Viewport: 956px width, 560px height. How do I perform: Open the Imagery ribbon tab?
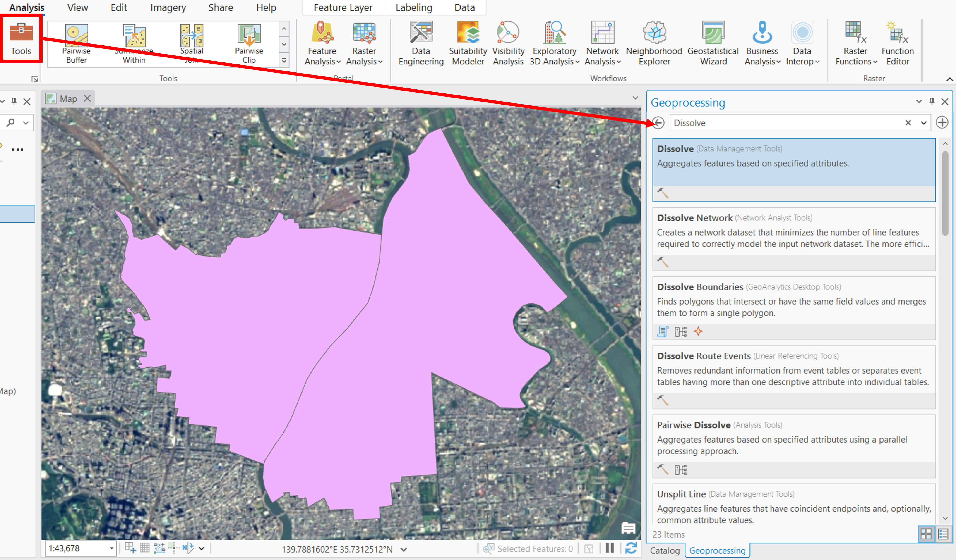coord(168,8)
